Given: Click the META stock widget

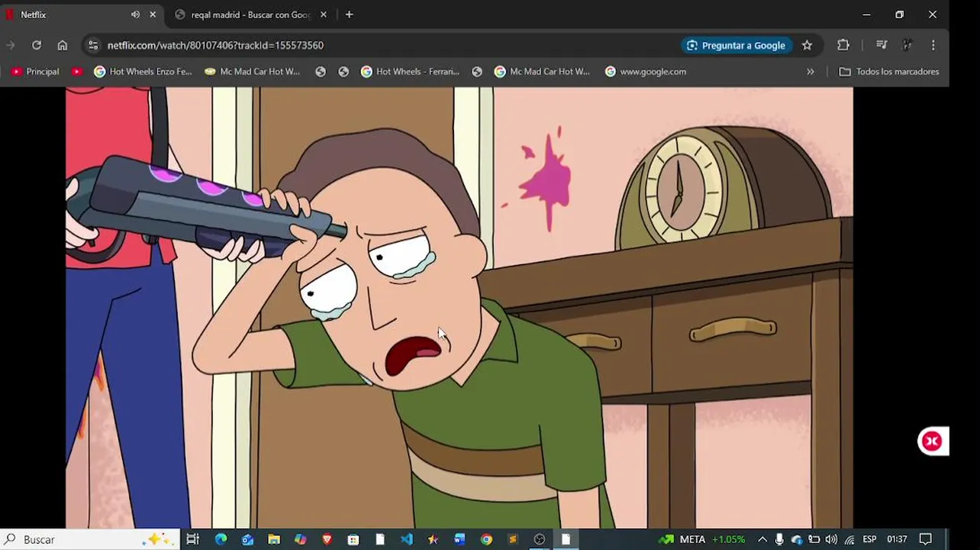Looking at the screenshot, I should click(702, 539).
